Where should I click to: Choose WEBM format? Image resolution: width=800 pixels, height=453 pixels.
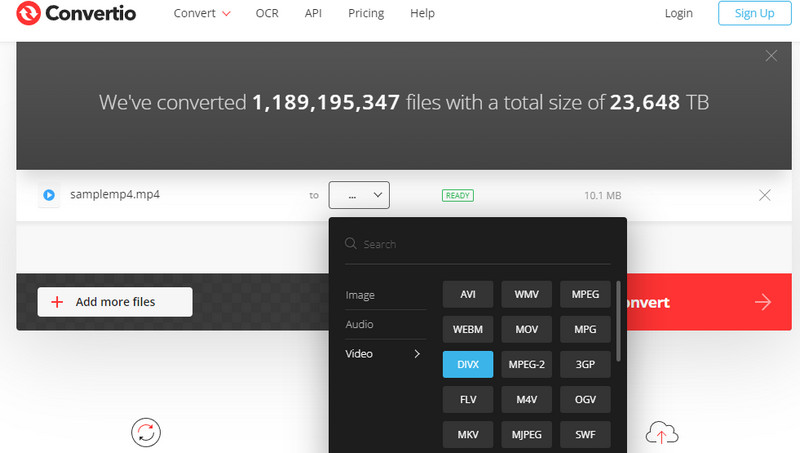(468, 330)
